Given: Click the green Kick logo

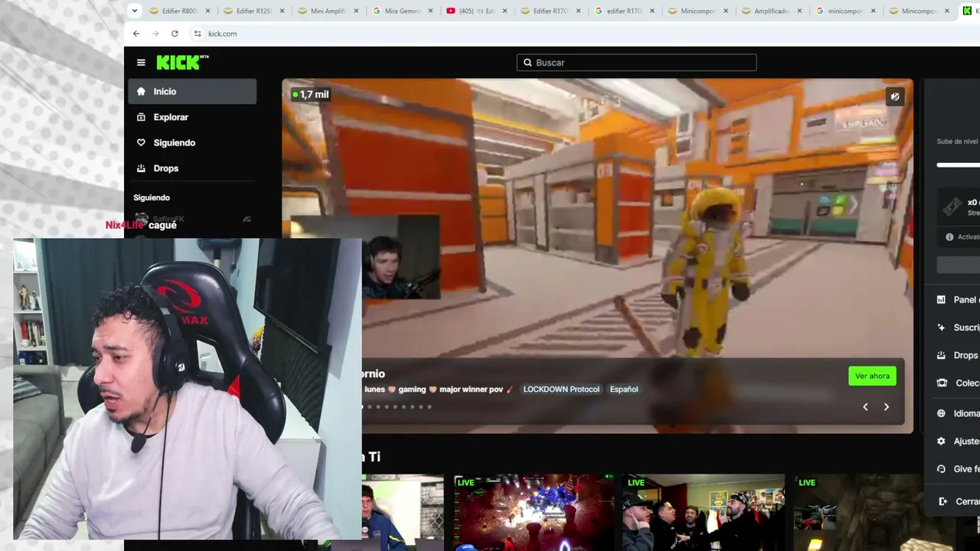Looking at the screenshot, I should point(182,62).
